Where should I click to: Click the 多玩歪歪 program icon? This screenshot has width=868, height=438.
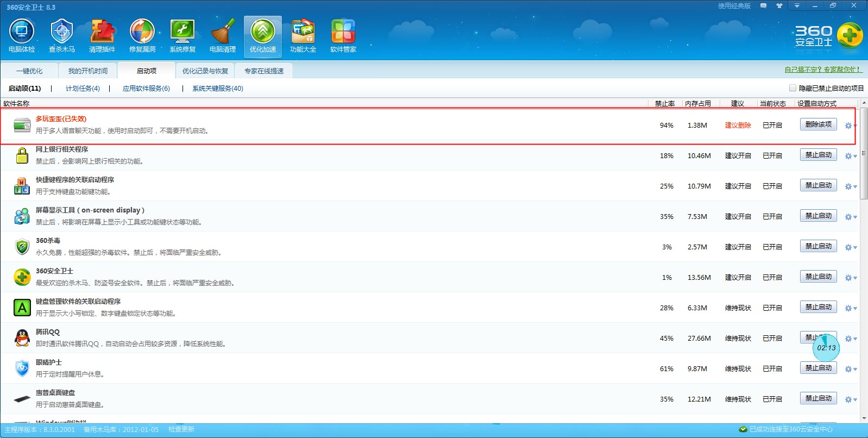click(x=22, y=125)
